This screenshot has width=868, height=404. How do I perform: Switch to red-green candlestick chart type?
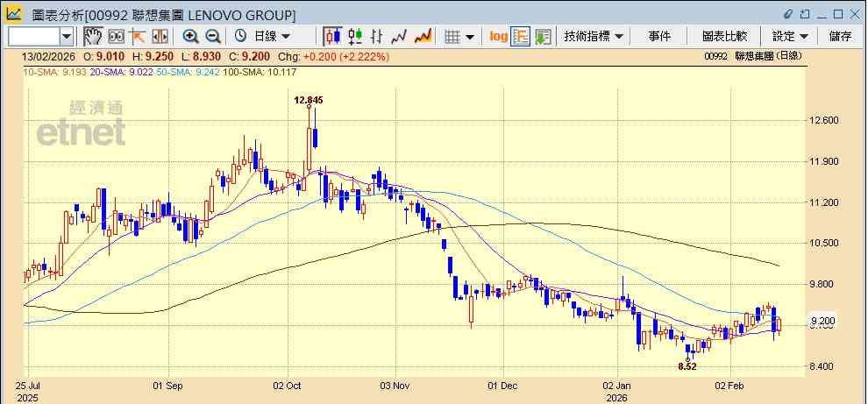(355, 37)
